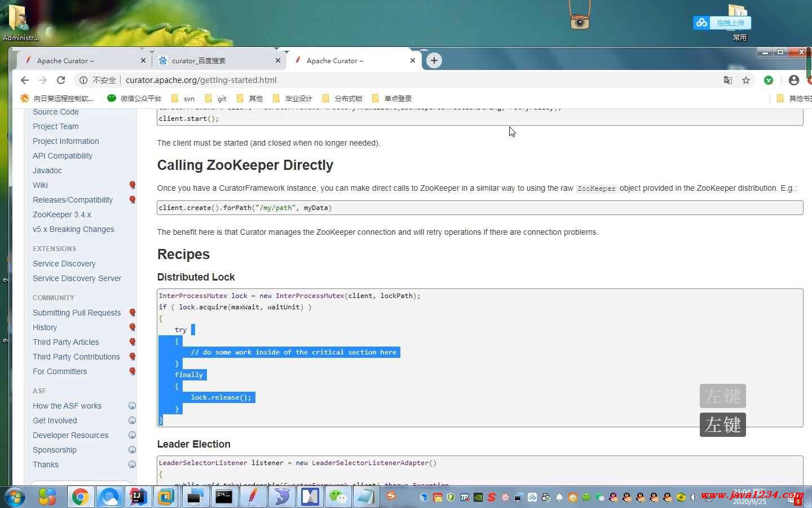Open the Windows Start button
This screenshot has width=812, height=508.
click(x=15, y=497)
